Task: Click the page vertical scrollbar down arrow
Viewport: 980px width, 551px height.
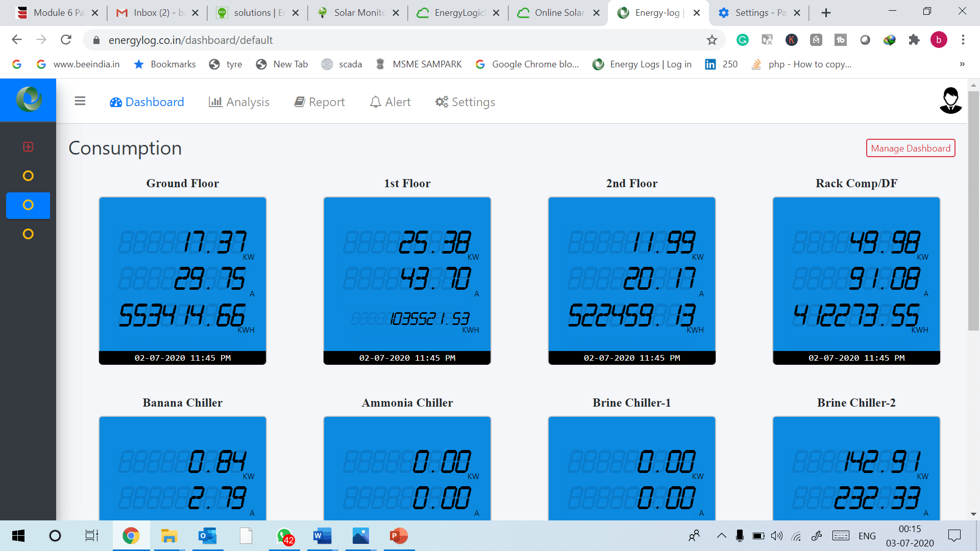Action: (x=973, y=514)
